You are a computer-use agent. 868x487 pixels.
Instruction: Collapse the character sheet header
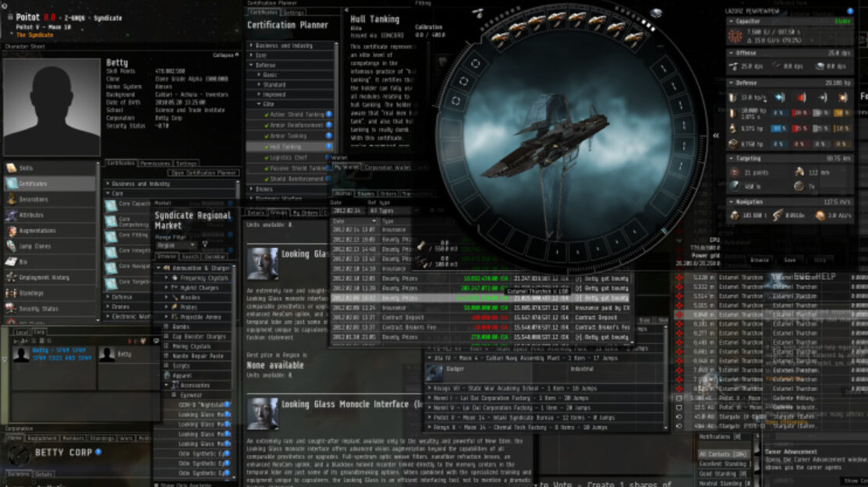point(224,55)
